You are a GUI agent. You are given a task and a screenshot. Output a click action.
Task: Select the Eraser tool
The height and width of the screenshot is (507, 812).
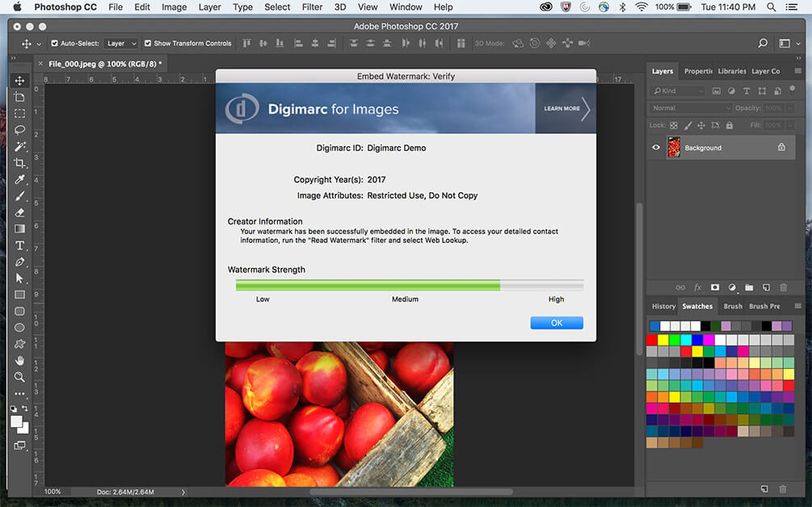coord(19,212)
